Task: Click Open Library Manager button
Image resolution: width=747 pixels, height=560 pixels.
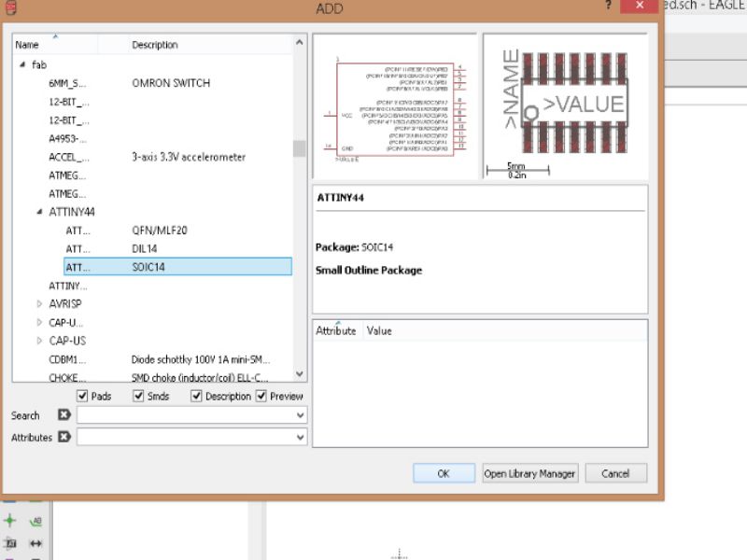Action: (x=529, y=473)
